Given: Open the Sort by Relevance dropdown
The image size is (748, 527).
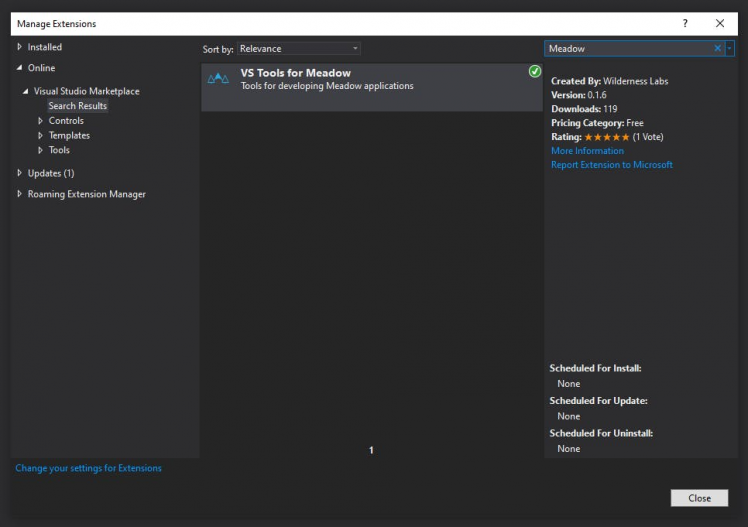Looking at the screenshot, I should click(x=298, y=48).
